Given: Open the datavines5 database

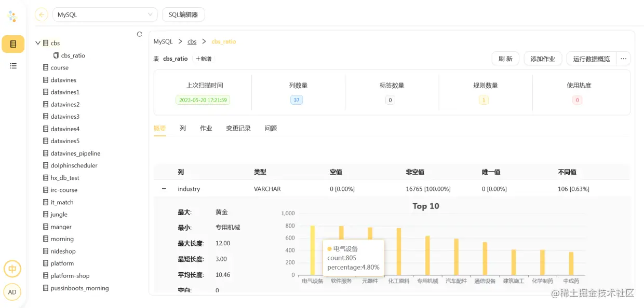Looking at the screenshot, I should tap(65, 141).
